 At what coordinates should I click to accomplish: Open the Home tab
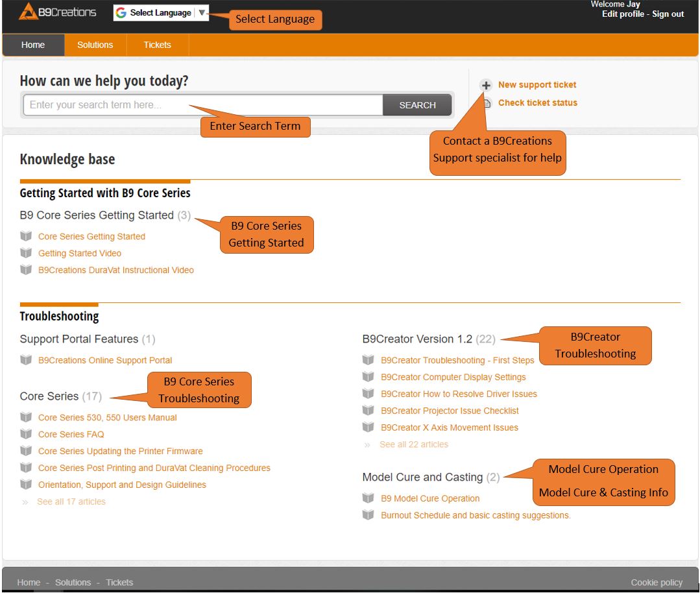[33, 45]
